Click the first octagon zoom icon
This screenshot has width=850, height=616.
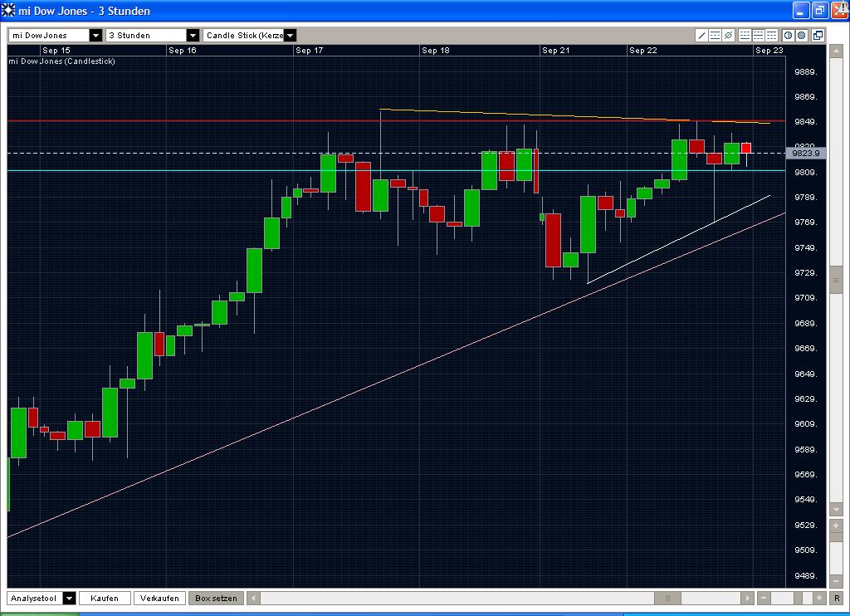point(789,35)
